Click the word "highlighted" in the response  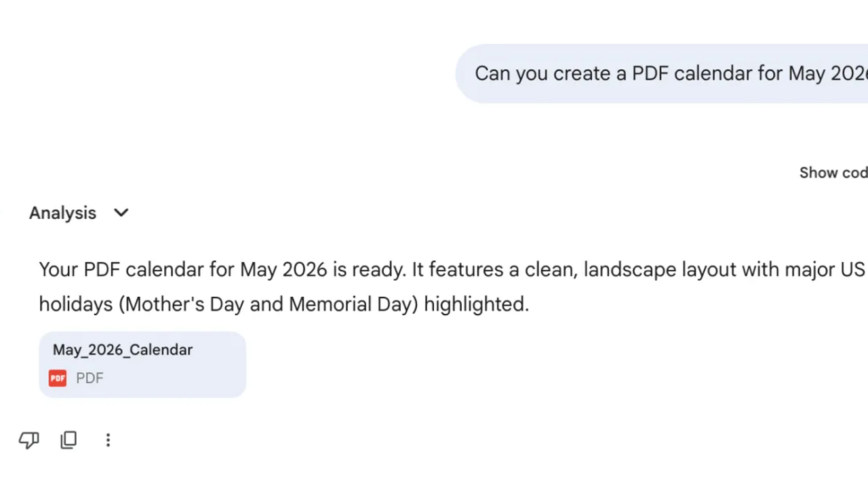point(475,304)
